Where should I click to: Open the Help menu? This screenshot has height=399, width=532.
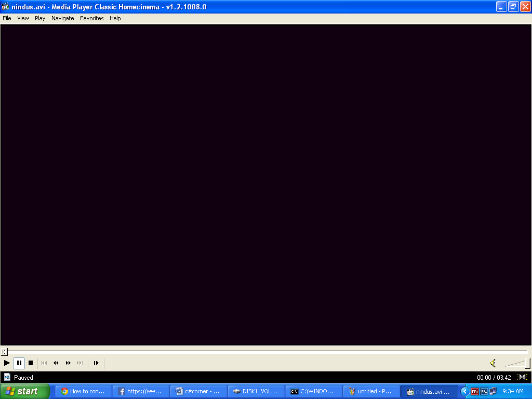click(115, 18)
